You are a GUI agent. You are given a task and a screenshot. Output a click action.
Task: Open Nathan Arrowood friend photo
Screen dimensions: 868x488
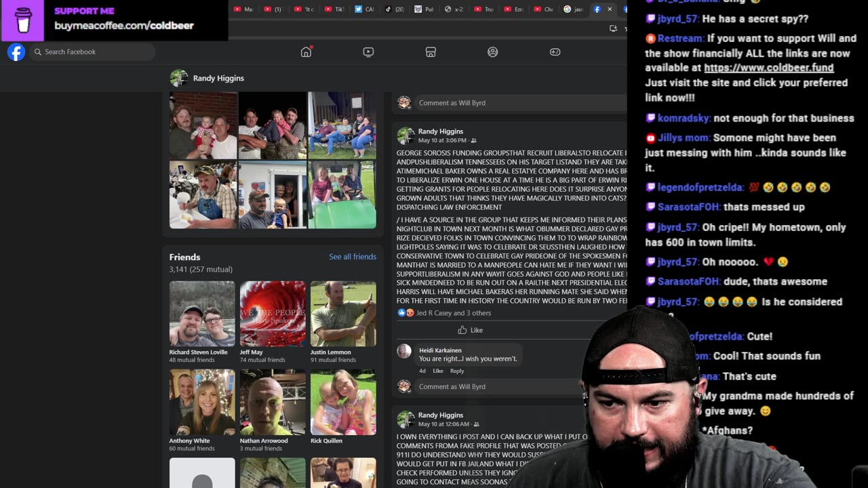[273, 402]
